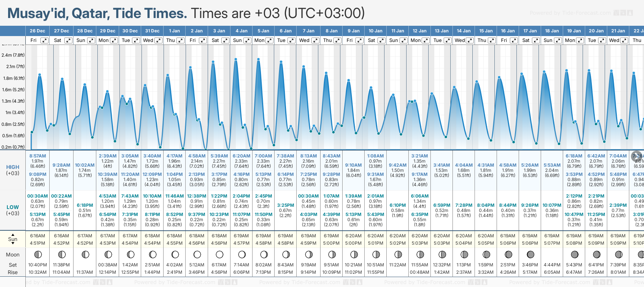Expand the Fri 26 Dec tide detail
The height and width of the screenshot is (287, 644).
click(x=44, y=40)
